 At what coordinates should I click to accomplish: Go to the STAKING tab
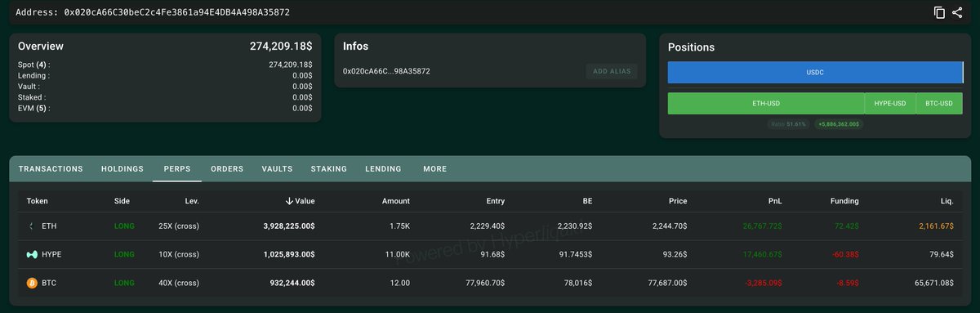[x=328, y=169]
